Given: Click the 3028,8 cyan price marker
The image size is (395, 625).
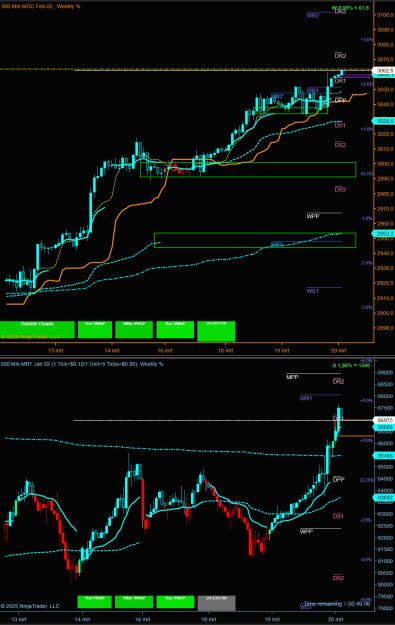Looking at the screenshot, I should click(383, 121).
